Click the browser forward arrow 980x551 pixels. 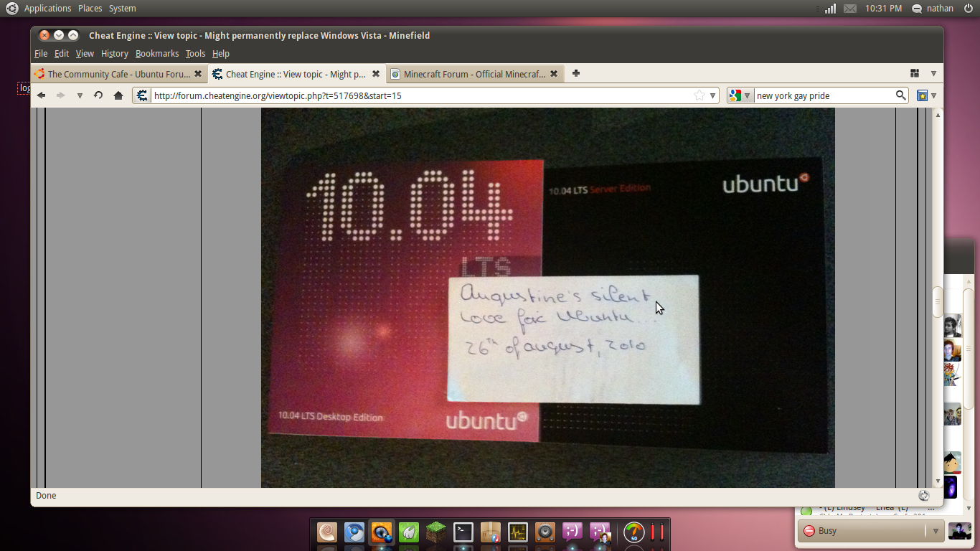(61, 95)
